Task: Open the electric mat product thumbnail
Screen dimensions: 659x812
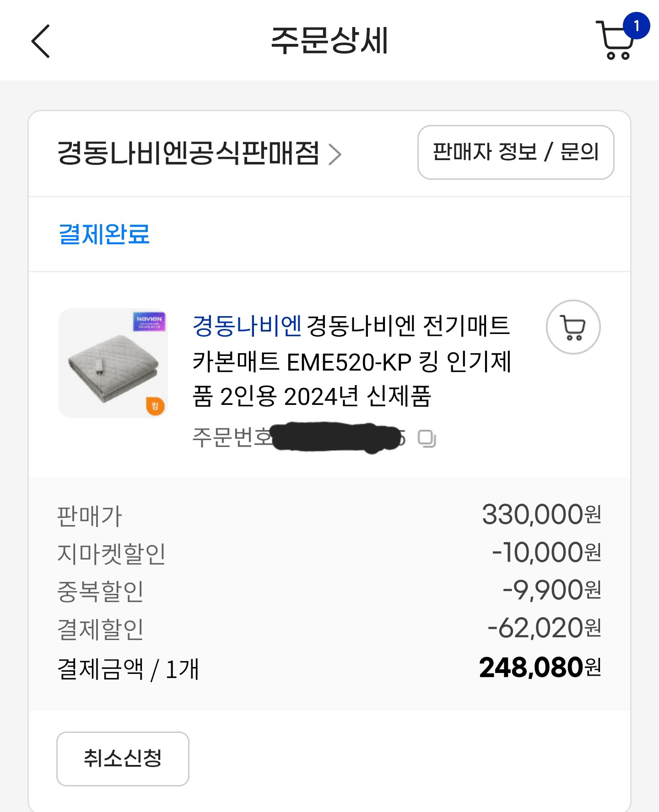Action: point(113,363)
